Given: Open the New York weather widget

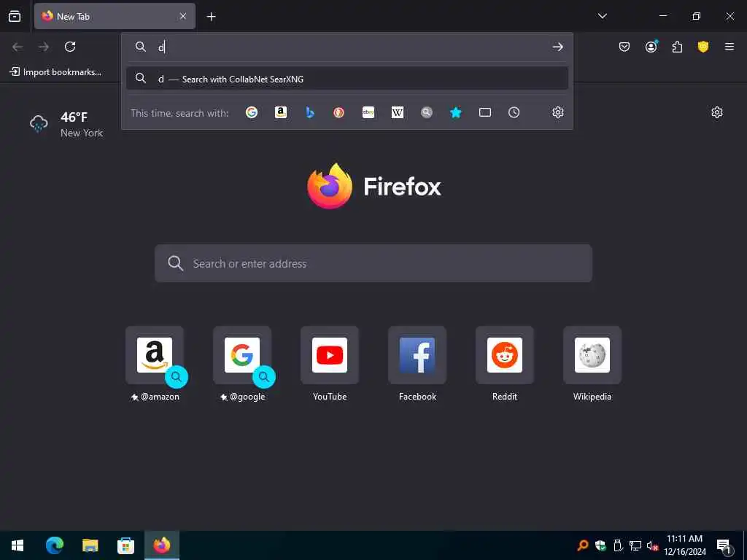Looking at the screenshot, I should click(66, 124).
